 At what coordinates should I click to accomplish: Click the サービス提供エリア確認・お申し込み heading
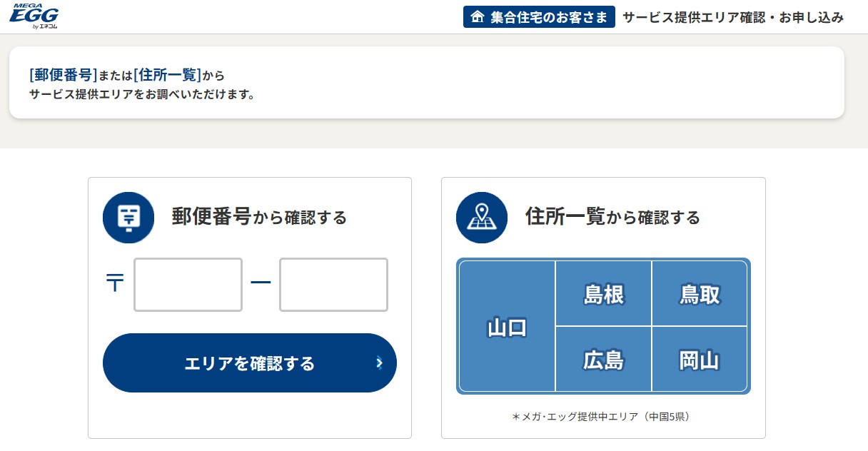733,17
